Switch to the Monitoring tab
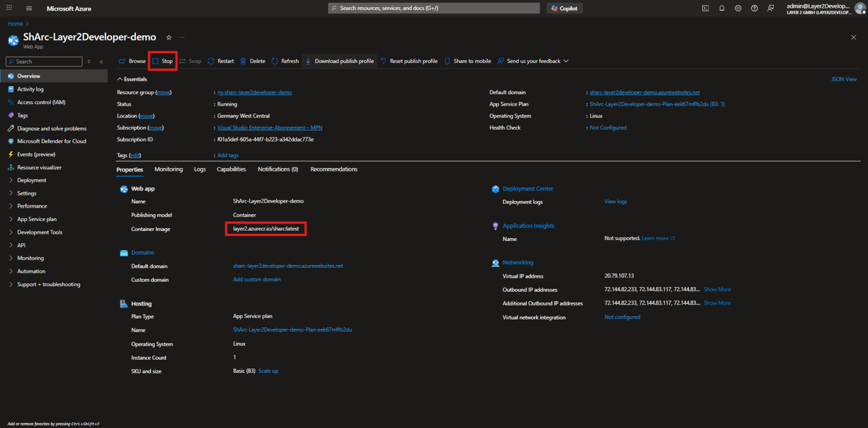 click(169, 169)
